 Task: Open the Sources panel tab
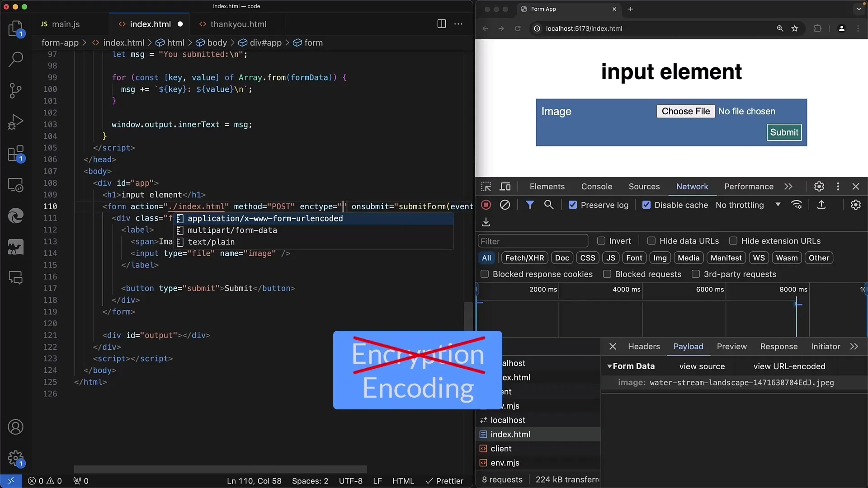[x=644, y=187]
